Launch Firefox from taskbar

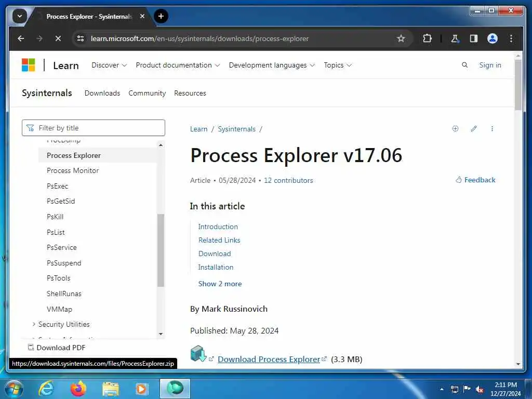tap(78, 389)
